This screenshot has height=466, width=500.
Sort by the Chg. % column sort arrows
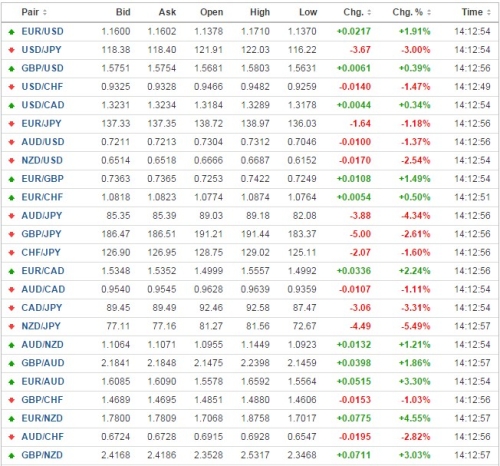coord(429,13)
